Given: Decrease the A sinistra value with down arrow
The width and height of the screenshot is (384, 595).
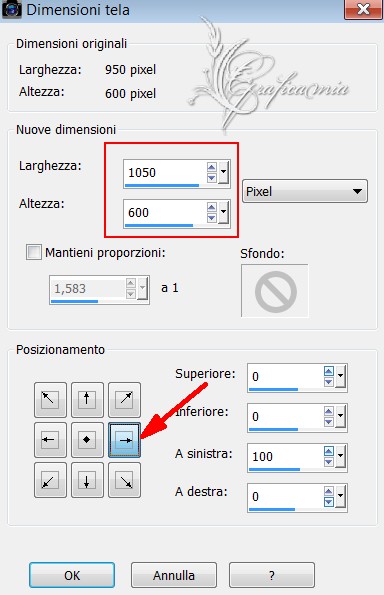Looking at the screenshot, I should tap(329, 461).
